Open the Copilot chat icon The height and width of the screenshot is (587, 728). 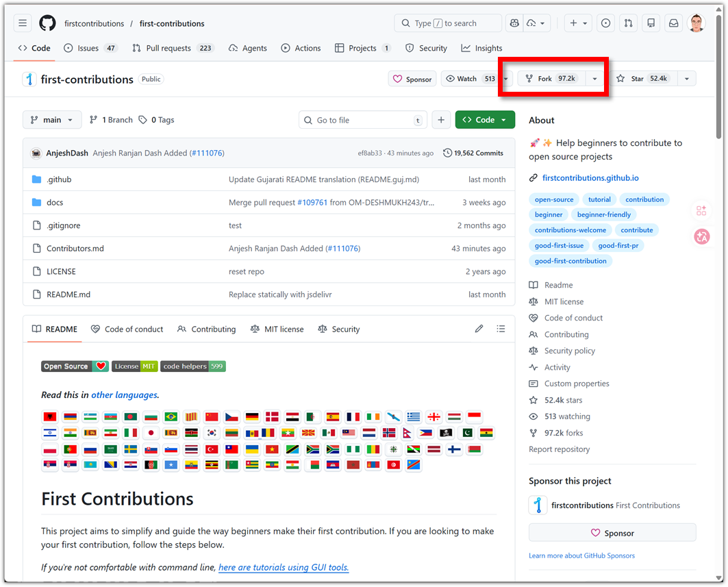[x=514, y=23]
